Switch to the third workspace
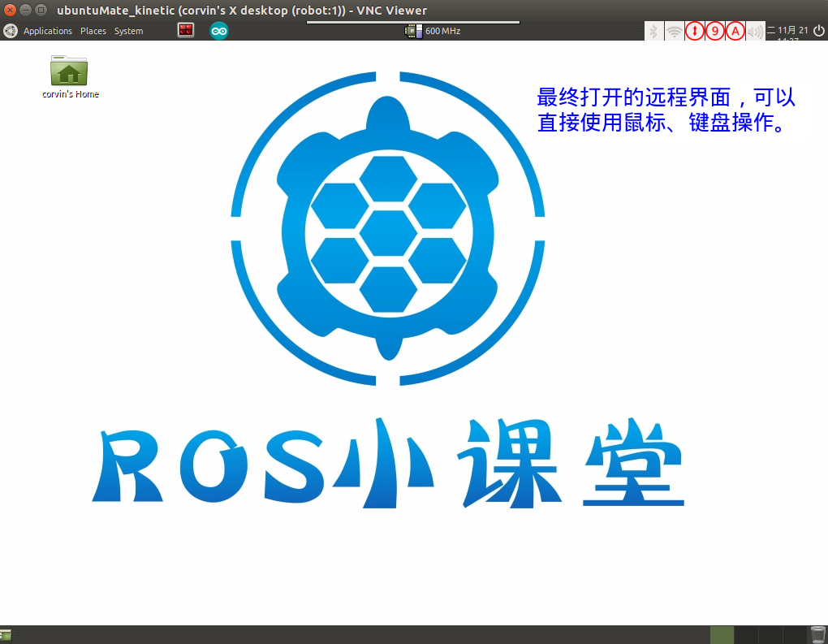The height and width of the screenshot is (644, 828). (770, 635)
